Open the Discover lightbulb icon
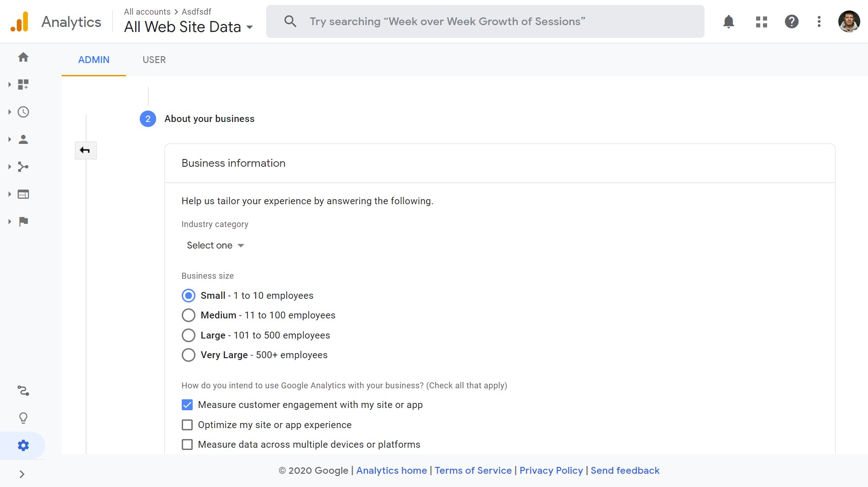 coord(23,418)
